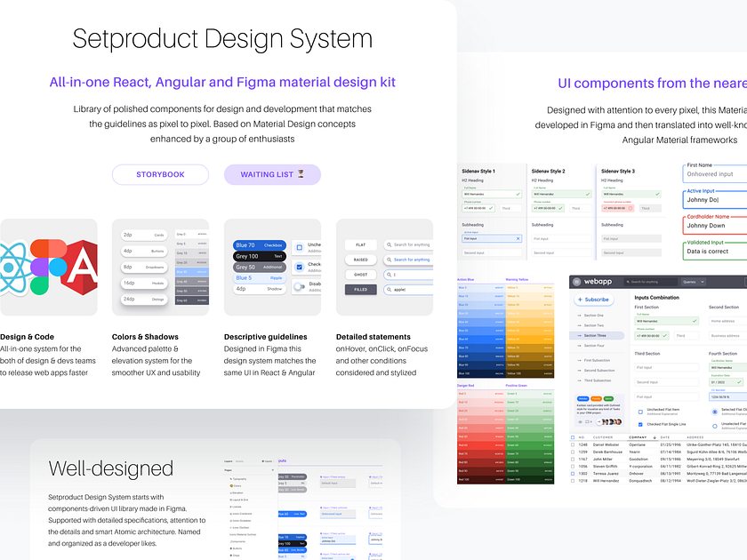This screenshot has width=747, height=560.
Task: Select the Angular logo icon
Action: pyautogui.click(x=83, y=266)
